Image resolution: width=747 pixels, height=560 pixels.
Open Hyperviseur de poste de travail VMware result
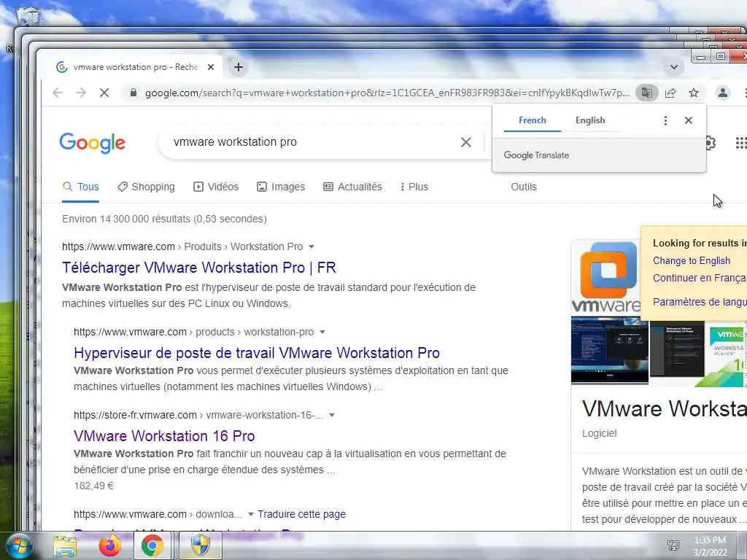[x=257, y=353]
